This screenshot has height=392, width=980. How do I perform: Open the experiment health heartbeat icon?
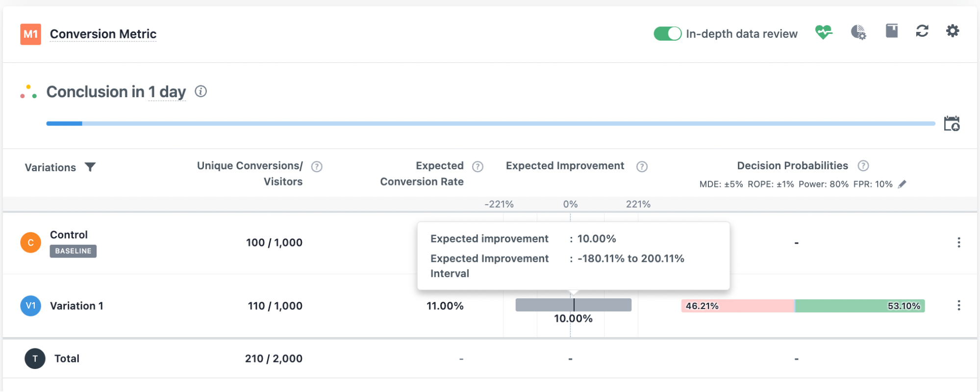click(x=824, y=32)
